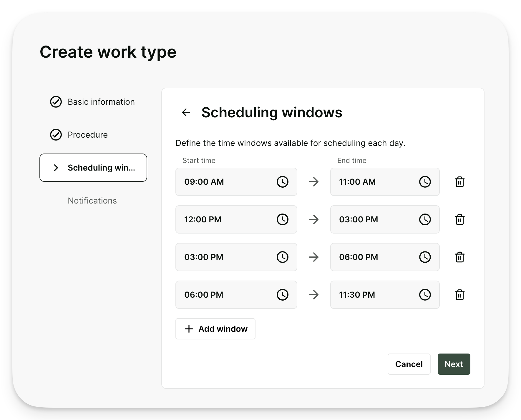Image resolution: width=521 pixels, height=420 pixels.
Task: Edit the 03:00 PM end time field
Action: point(385,219)
